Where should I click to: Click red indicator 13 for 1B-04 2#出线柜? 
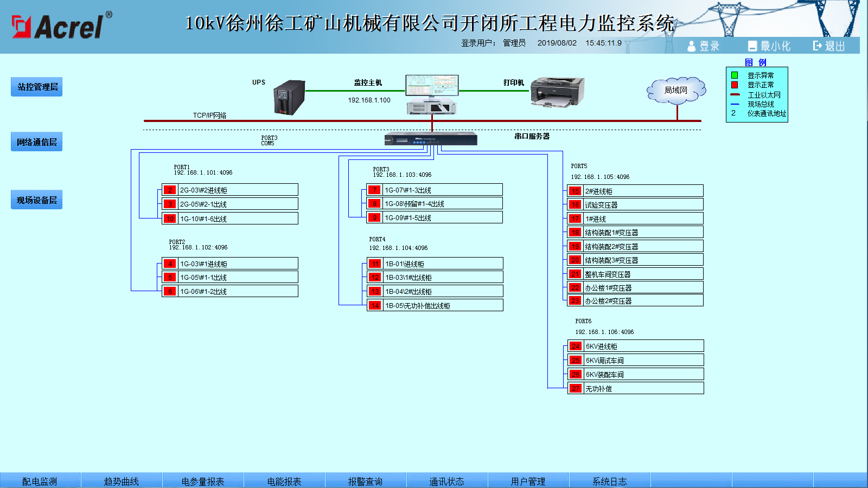pyautogui.click(x=375, y=291)
